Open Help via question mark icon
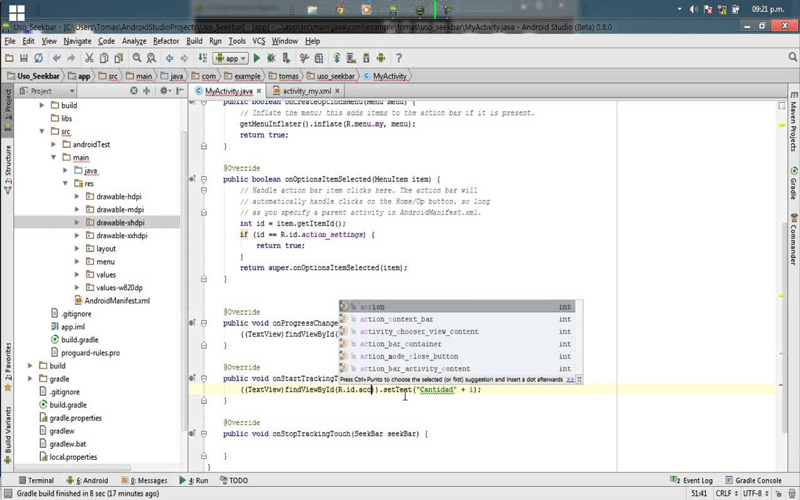This screenshot has width=800, height=500. click(x=398, y=58)
